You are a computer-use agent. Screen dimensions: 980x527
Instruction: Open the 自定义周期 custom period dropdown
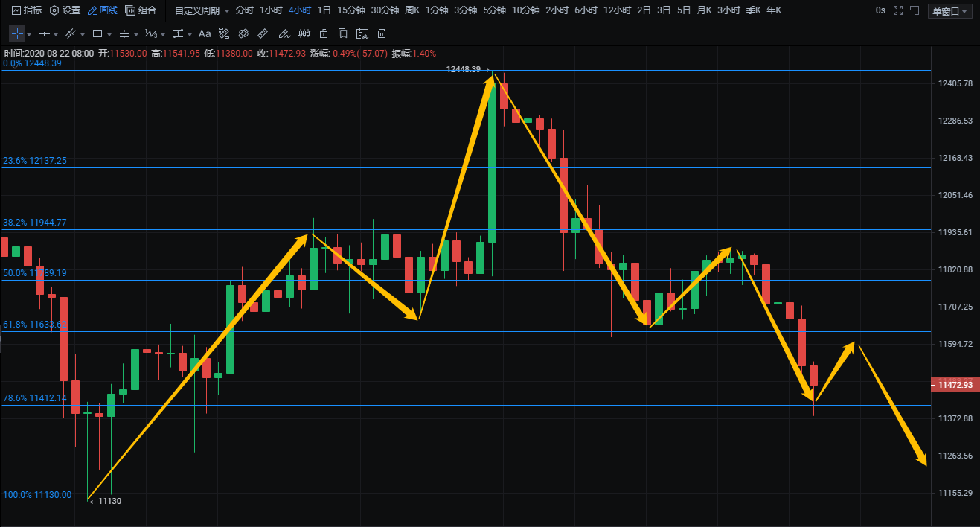click(202, 10)
